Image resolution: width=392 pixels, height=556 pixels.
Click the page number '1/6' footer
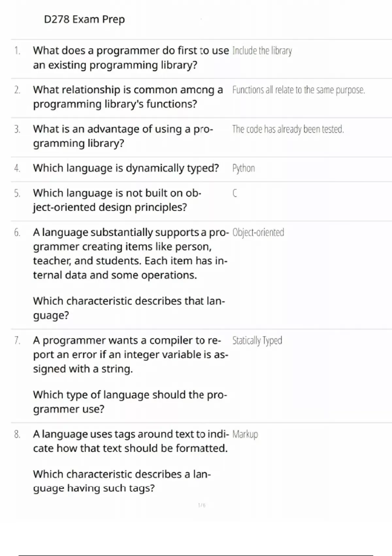coord(202,505)
